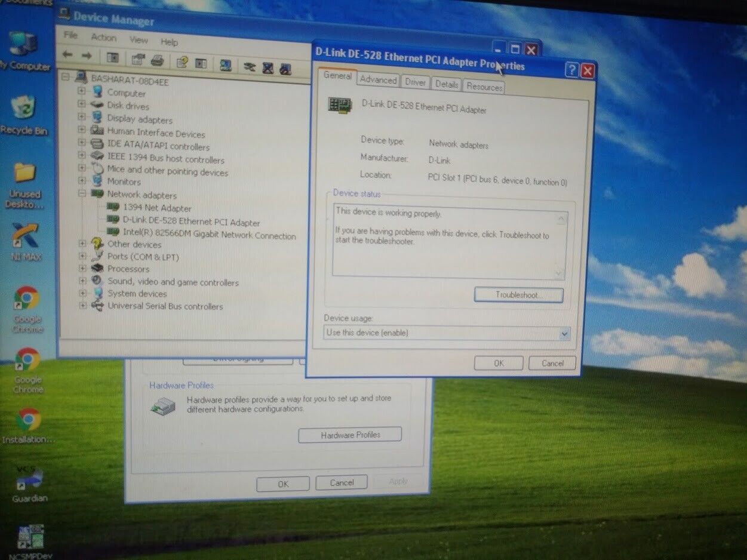747x560 pixels.
Task: Click the "This device is working properly." text
Action: (x=388, y=213)
